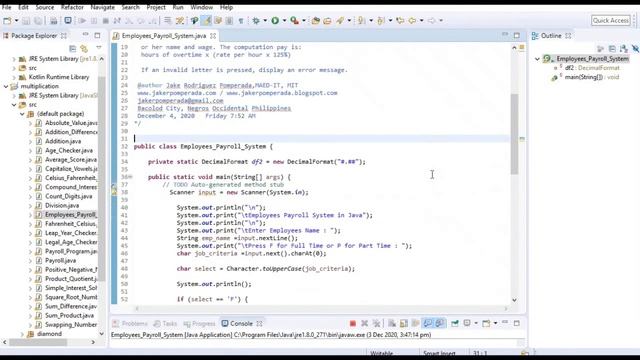Toggle Show Console on Standard Out
640x360 pixels.
pyautogui.click(x=427, y=323)
